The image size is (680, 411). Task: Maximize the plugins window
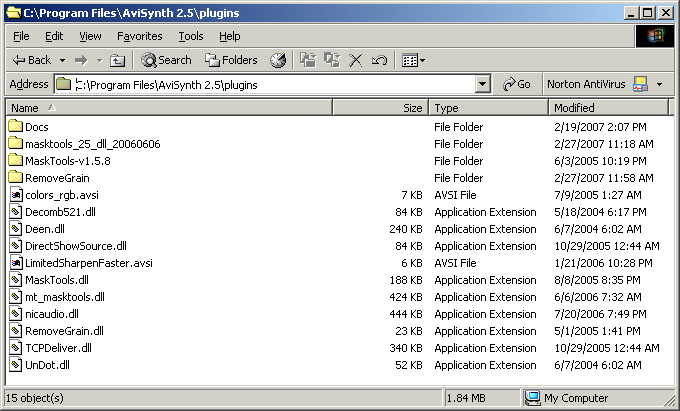pos(647,13)
